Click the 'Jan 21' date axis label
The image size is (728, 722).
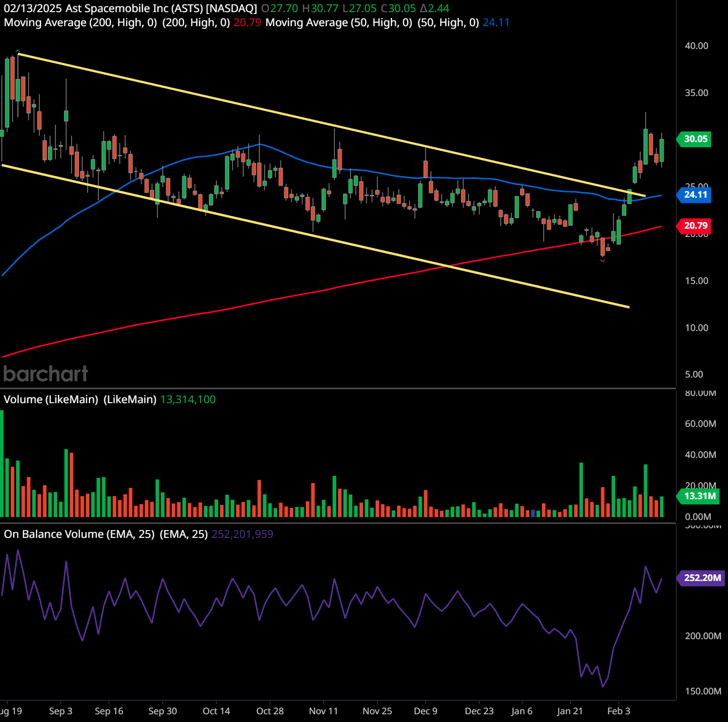[x=570, y=711]
